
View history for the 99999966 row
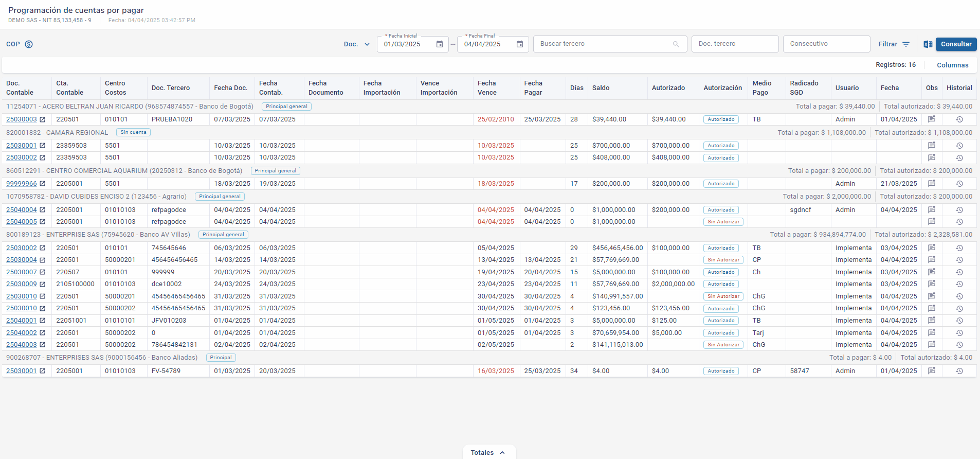click(959, 184)
